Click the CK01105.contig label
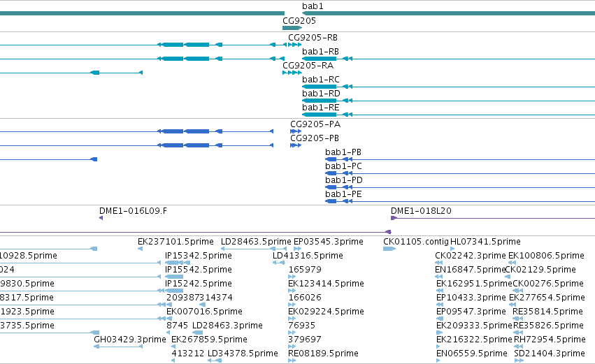Image resolution: width=595 pixels, height=364 pixels. point(416,242)
